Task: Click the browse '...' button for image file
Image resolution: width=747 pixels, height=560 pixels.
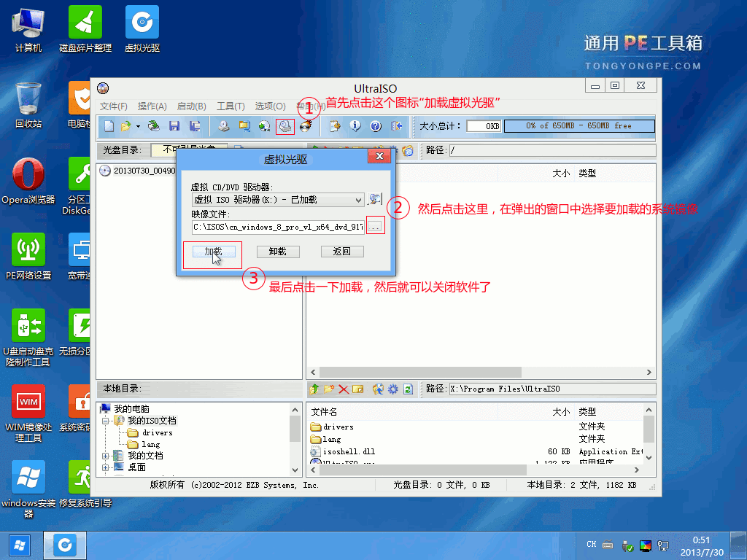Action: click(x=375, y=227)
